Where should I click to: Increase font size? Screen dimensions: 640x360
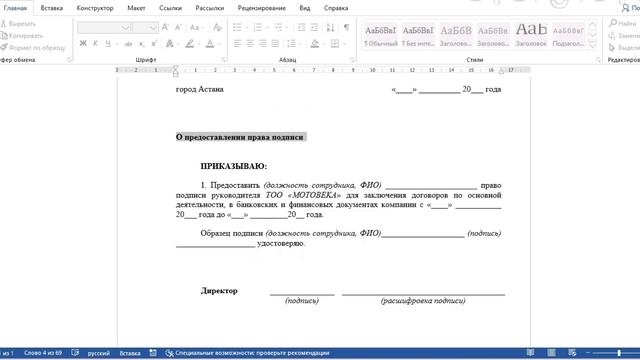[x=165, y=27]
